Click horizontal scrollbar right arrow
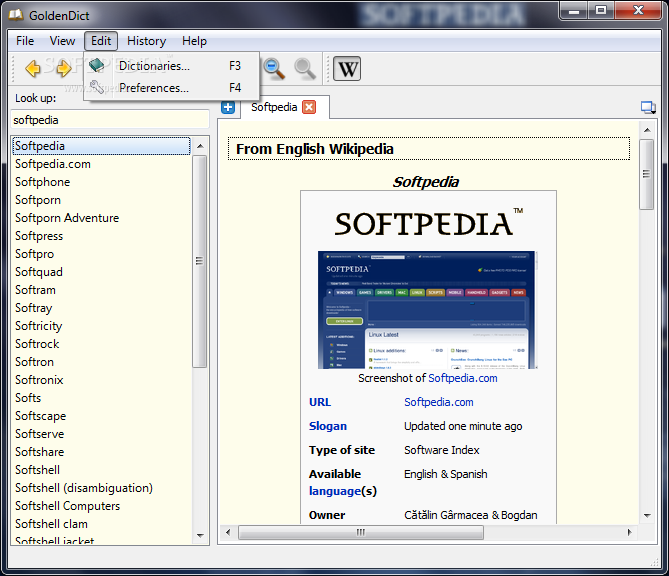The height and width of the screenshot is (576, 669). [x=629, y=532]
